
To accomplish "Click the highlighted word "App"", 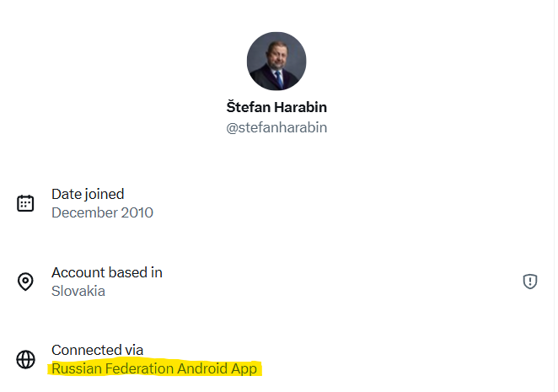I will tap(244, 368).
